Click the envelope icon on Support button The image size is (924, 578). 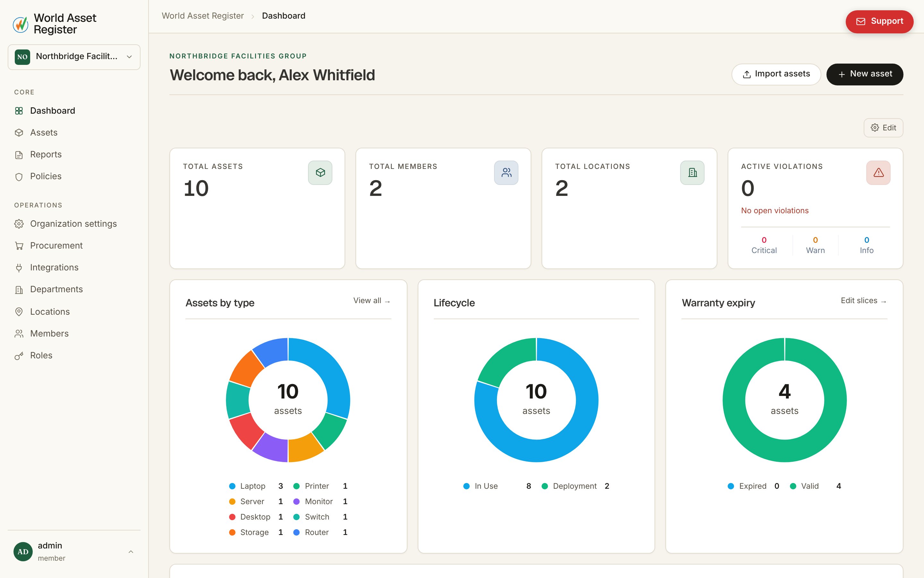(860, 22)
